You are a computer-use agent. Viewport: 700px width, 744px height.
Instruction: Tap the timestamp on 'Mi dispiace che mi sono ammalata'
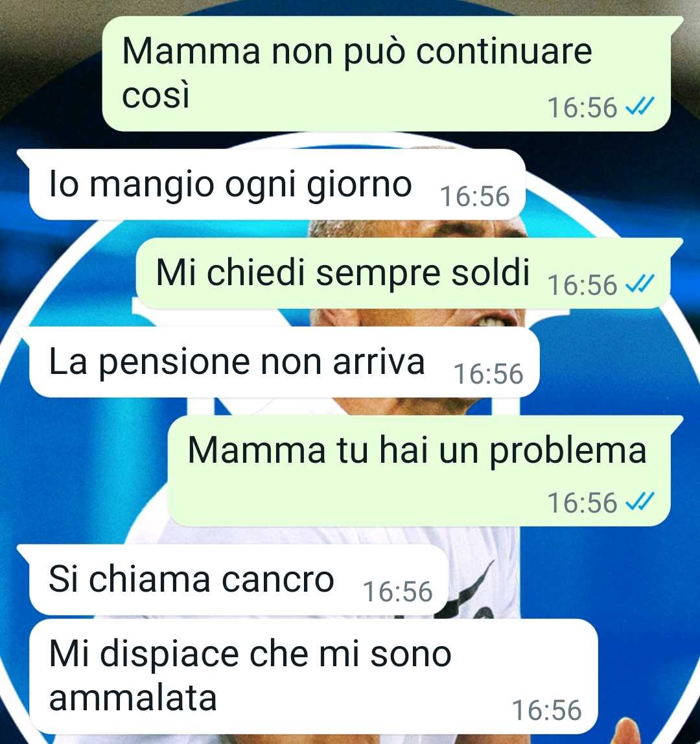point(546,710)
